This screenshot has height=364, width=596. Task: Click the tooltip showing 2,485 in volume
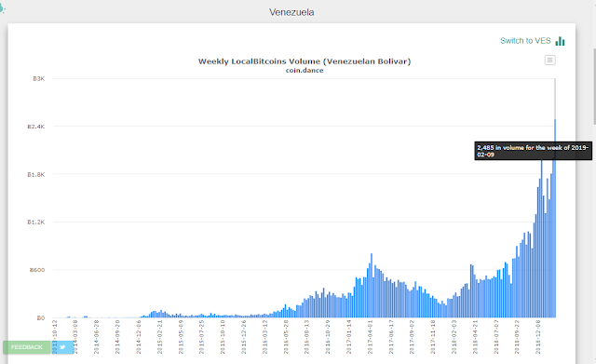[533, 151]
